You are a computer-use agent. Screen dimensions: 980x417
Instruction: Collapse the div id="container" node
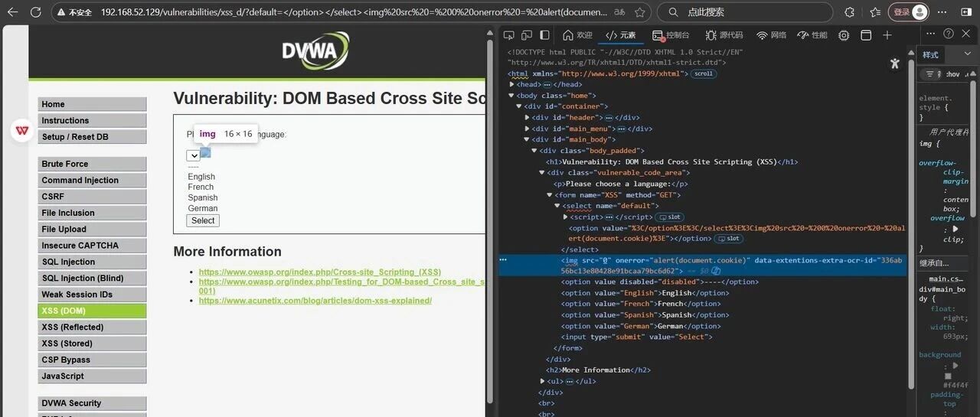(x=519, y=106)
